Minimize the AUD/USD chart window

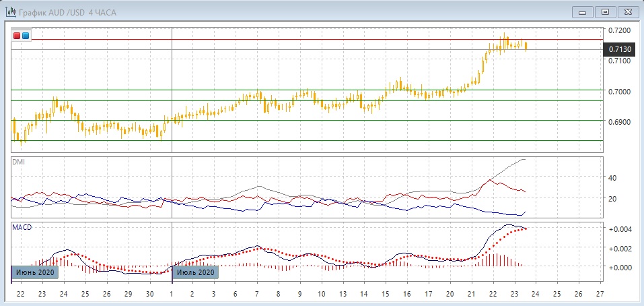tap(582, 11)
